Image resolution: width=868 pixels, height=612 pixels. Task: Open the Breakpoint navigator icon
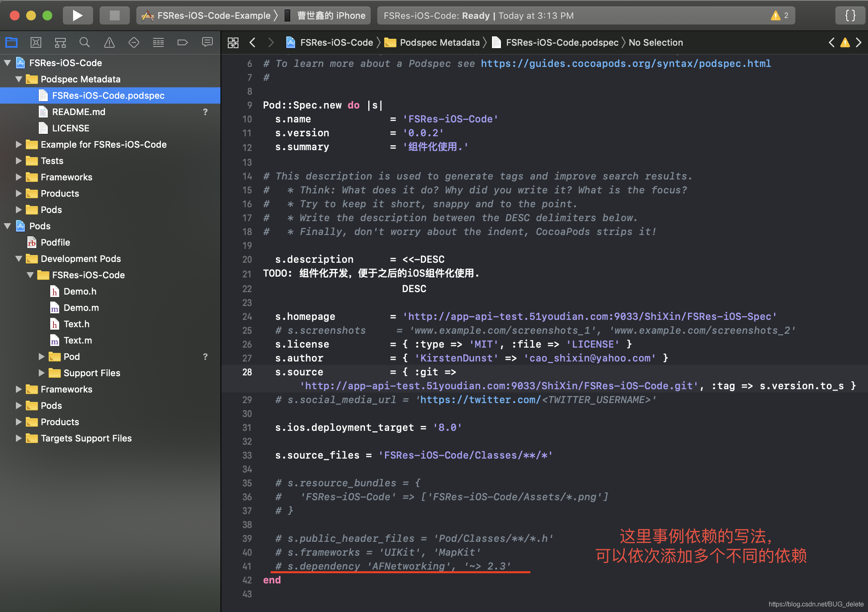coord(183,42)
